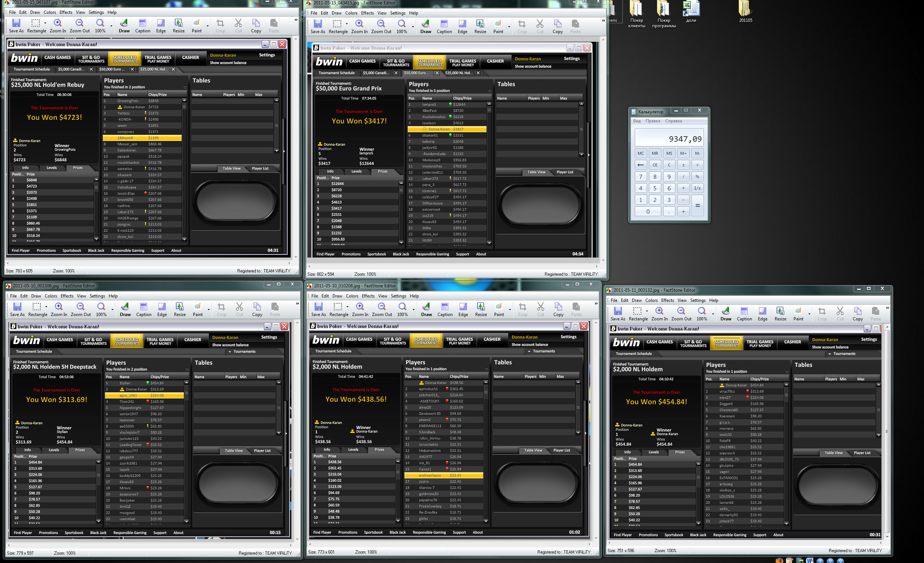This screenshot has height=563, width=924.
Task: Open Help menu in 2011-05-11_003132.jpg window
Action: 714,301
